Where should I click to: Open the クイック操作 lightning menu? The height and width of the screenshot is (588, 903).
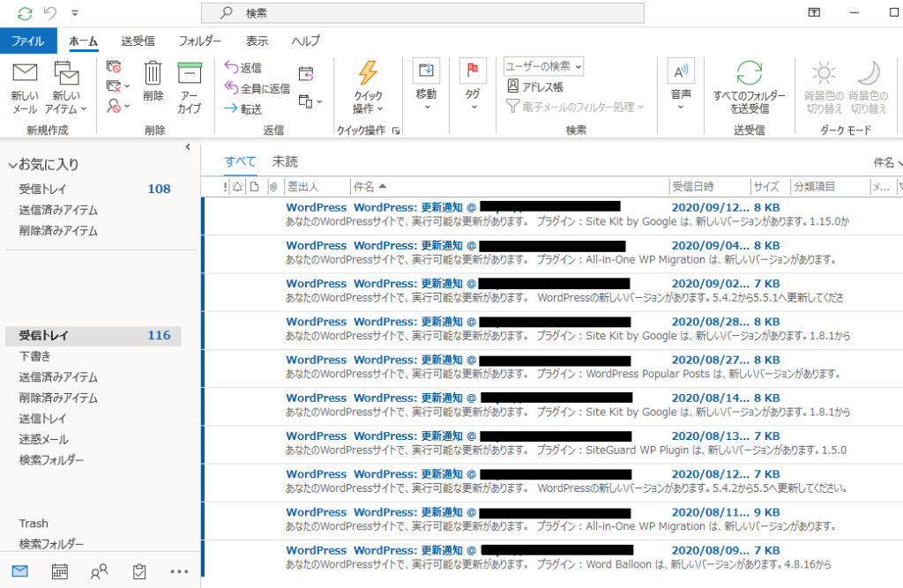[368, 87]
